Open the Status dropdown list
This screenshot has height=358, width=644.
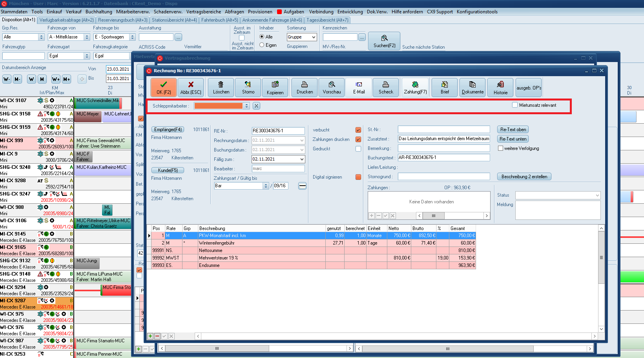coord(597,195)
